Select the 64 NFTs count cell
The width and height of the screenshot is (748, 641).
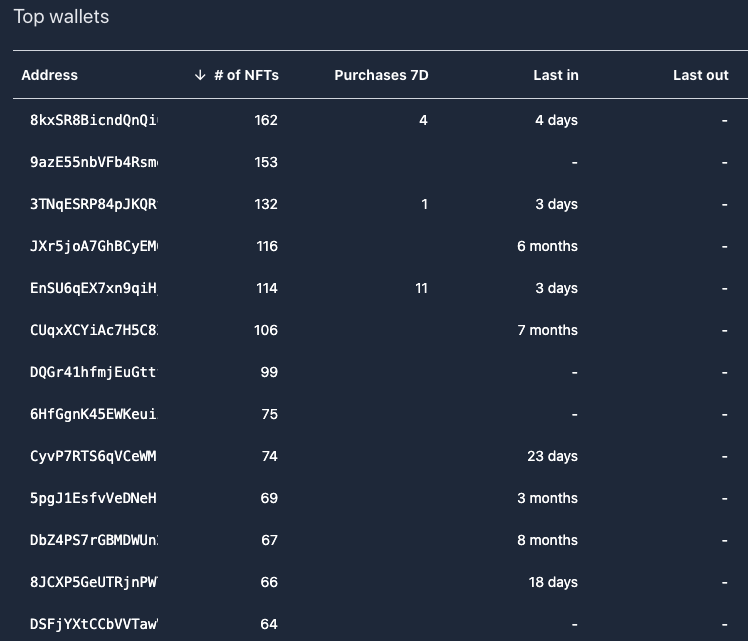pyautogui.click(x=269, y=624)
